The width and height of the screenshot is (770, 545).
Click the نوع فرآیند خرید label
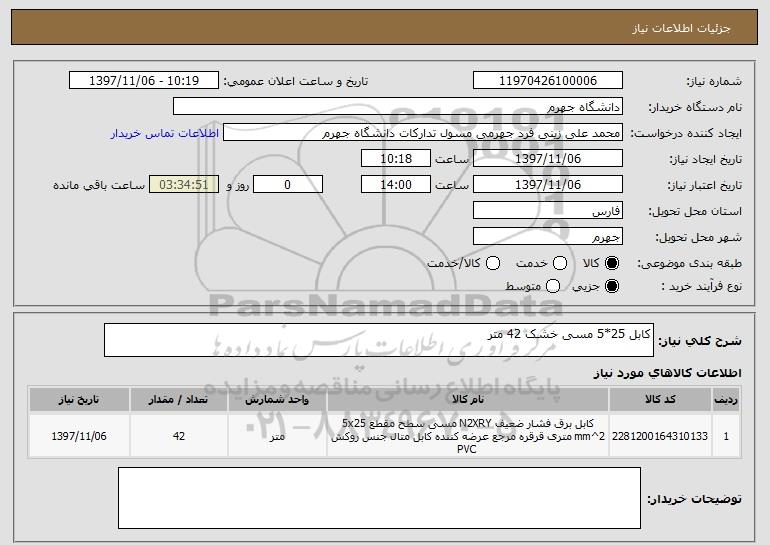point(701,286)
